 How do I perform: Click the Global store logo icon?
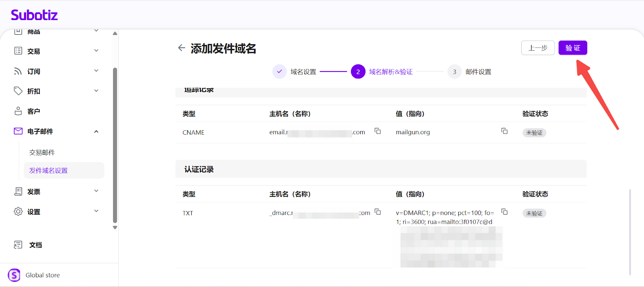pos(14,275)
